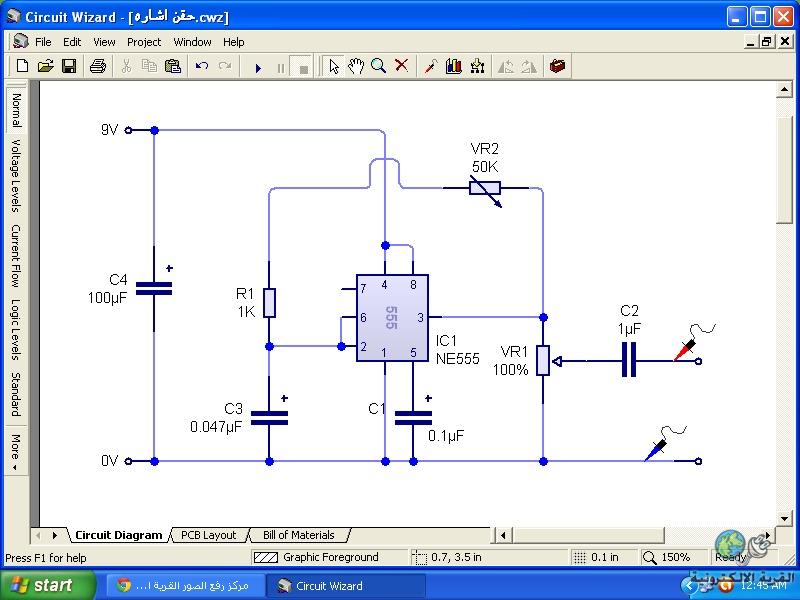The width and height of the screenshot is (800, 600).
Task: Click the rotate left toolbar icon
Action: click(x=506, y=66)
